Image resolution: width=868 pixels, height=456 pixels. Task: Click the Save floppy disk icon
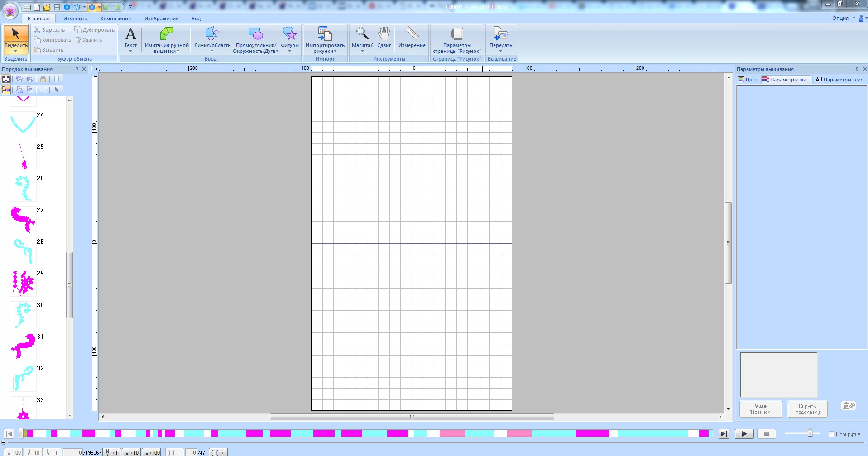[x=57, y=7]
